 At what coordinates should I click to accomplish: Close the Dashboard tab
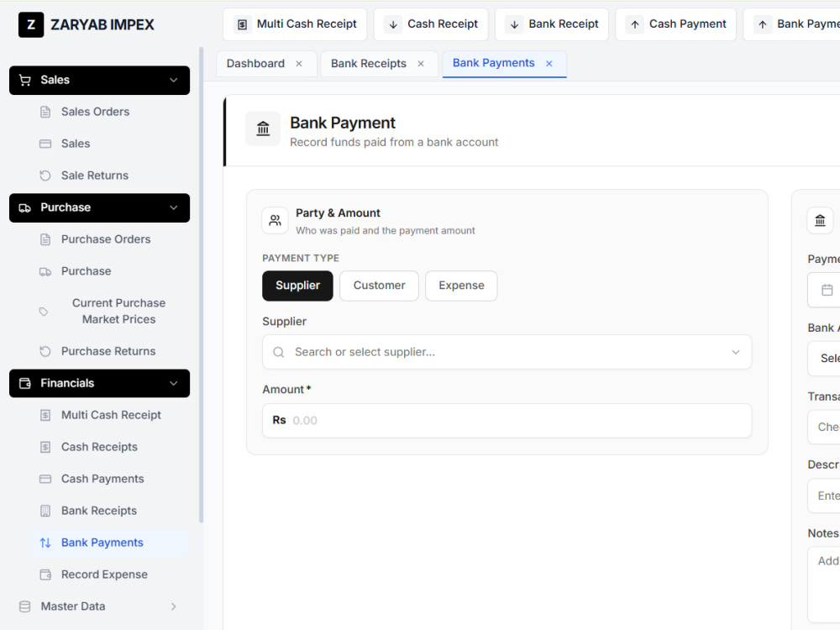click(x=299, y=64)
